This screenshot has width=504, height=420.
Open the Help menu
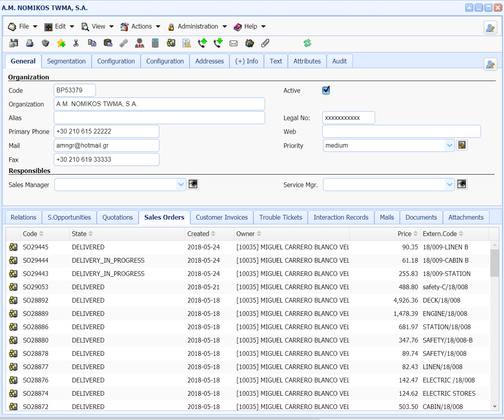[x=250, y=27]
